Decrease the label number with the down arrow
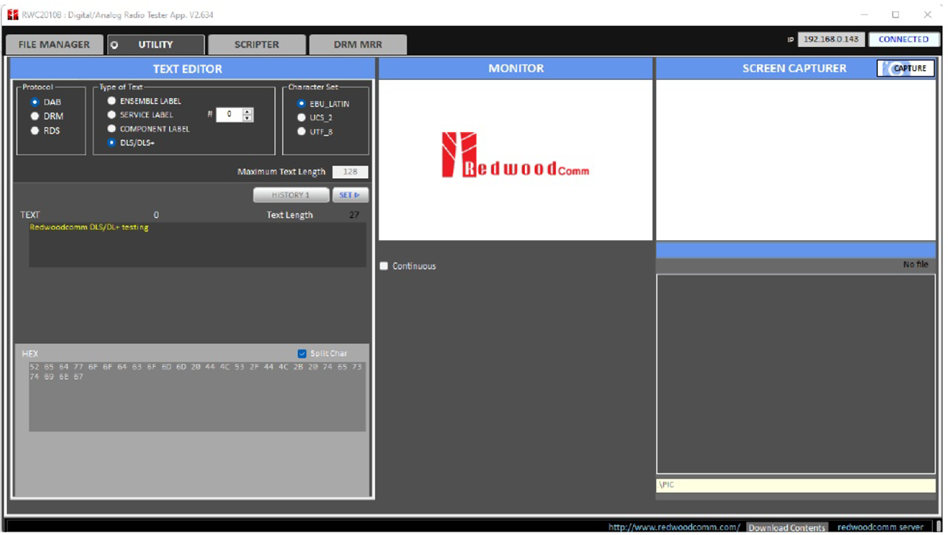Viewport: 948px width, 535px height. coord(248,119)
